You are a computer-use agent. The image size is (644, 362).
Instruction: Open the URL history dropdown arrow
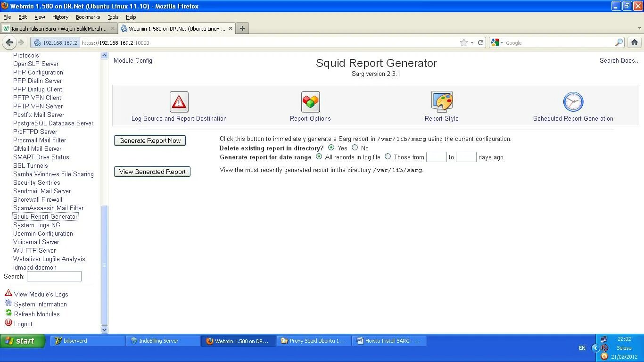tap(472, 43)
